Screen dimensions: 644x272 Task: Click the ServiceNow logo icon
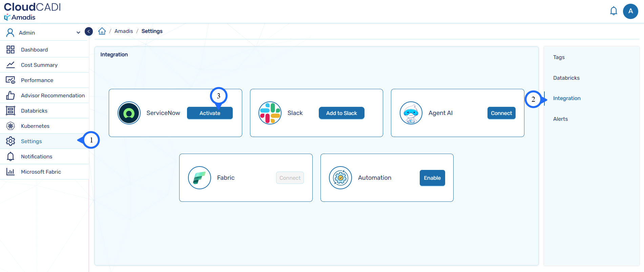tap(129, 113)
